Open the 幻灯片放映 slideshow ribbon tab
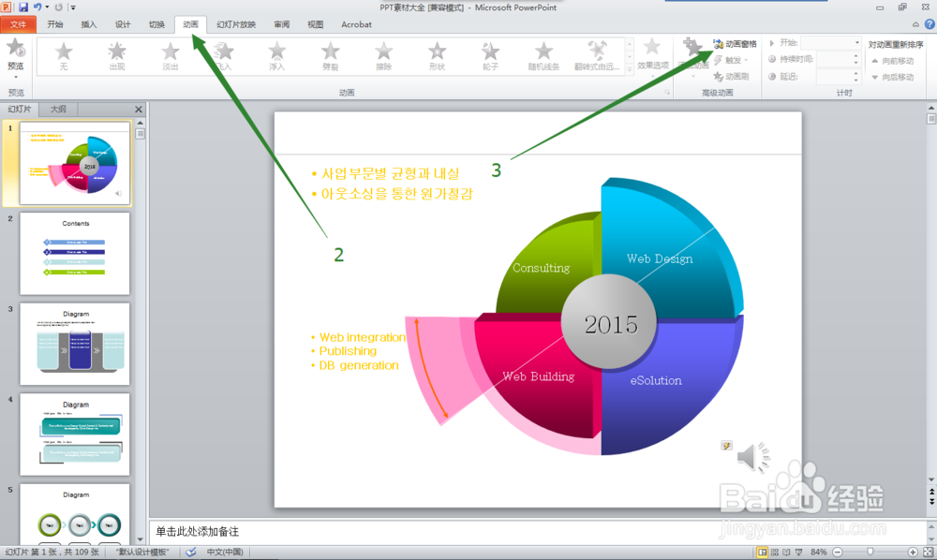937x560 pixels. point(236,24)
